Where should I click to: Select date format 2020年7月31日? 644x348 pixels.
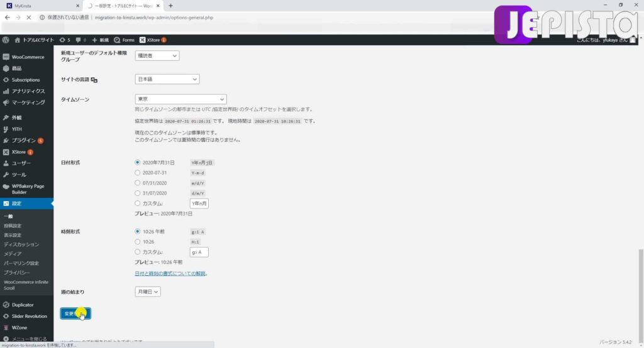(x=137, y=163)
